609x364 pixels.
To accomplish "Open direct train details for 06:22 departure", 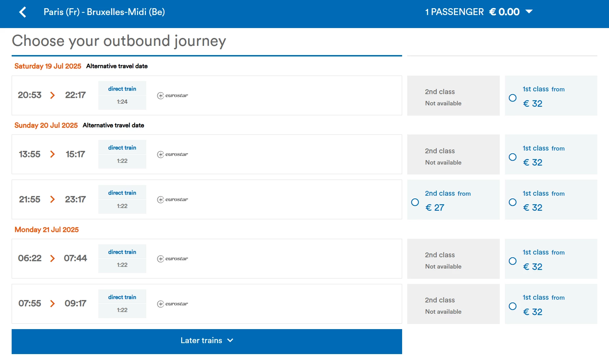I will point(122,252).
